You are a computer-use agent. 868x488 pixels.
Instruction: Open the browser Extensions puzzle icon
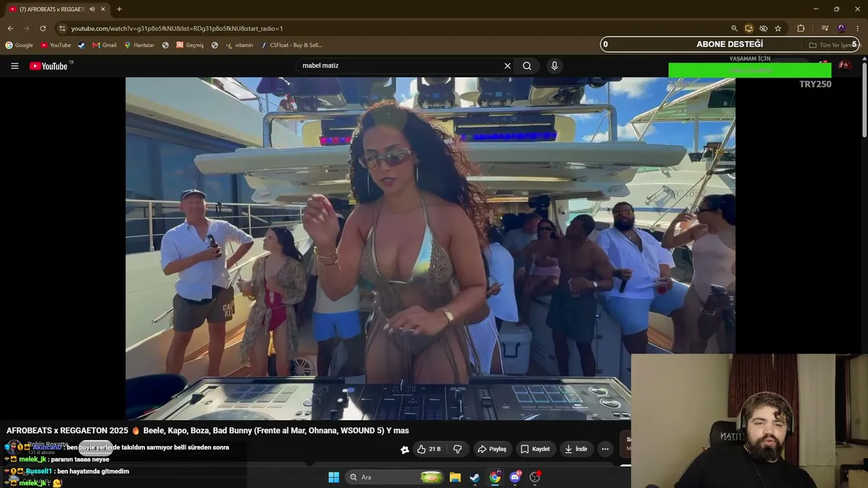801,28
